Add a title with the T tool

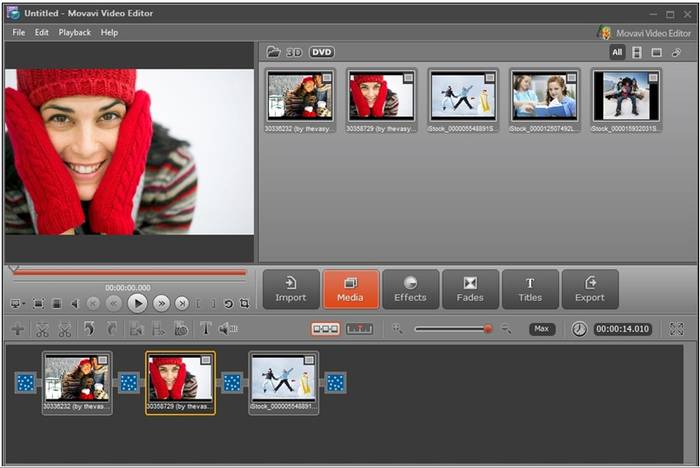[x=206, y=329]
